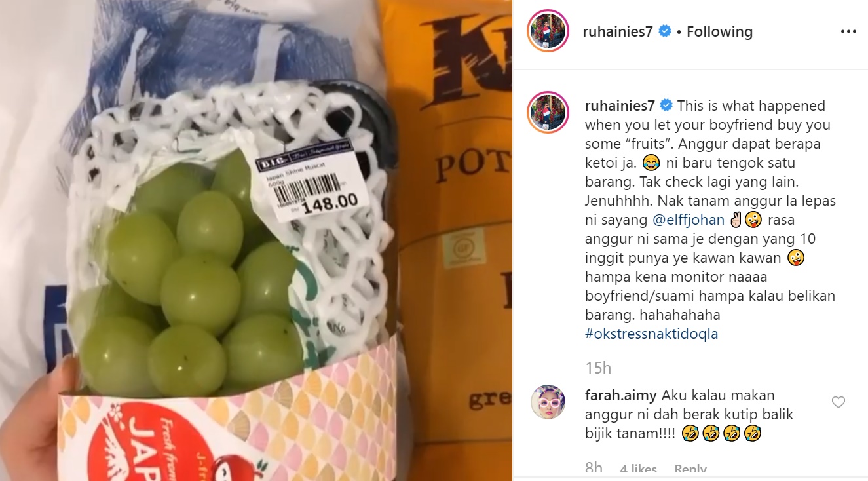Toggle the Following status button

pos(719,31)
